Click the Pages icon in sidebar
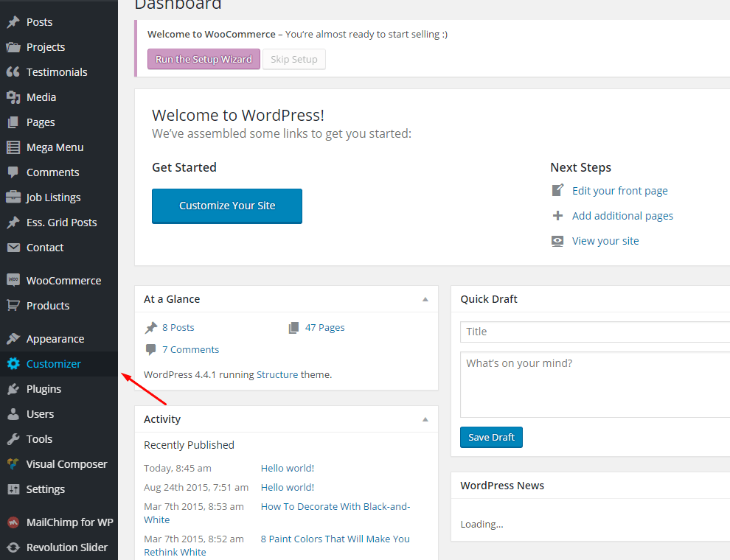Image resolution: width=730 pixels, height=560 pixels. pos(13,122)
